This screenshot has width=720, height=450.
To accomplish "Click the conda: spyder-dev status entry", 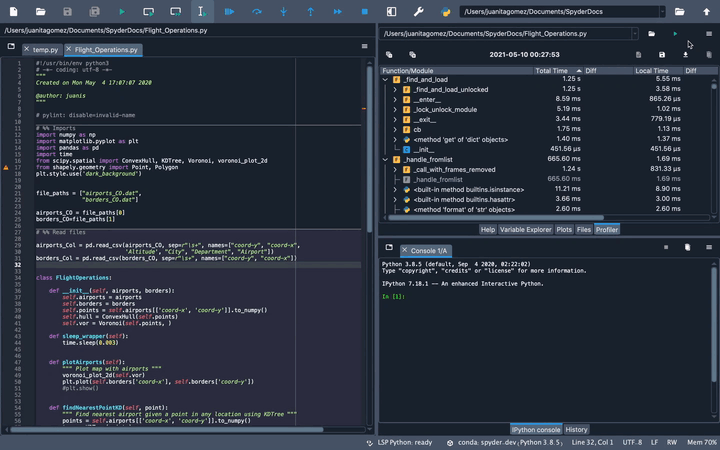I will [x=505, y=443].
